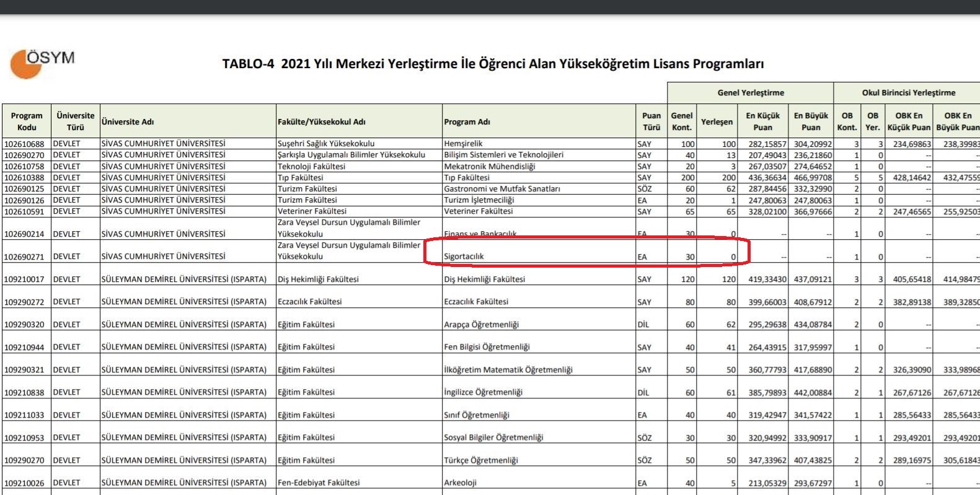Click the OBK score 428,14642

[911, 177]
